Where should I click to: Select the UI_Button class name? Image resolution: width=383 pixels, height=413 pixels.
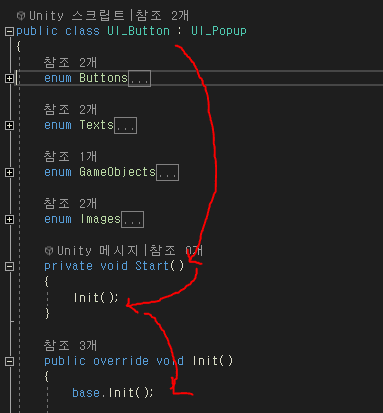click(x=138, y=31)
